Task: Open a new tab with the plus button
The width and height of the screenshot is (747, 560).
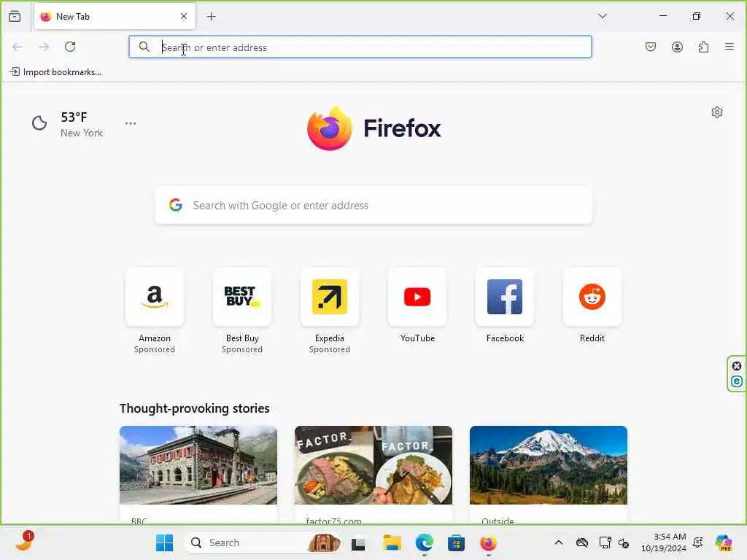Action: (212, 17)
